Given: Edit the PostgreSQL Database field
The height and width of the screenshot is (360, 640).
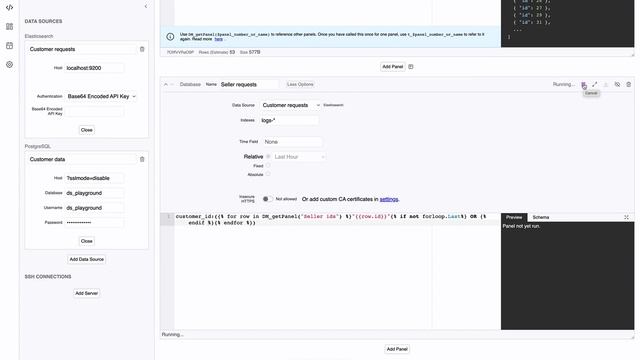Looking at the screenshot, I should [94, 193].
